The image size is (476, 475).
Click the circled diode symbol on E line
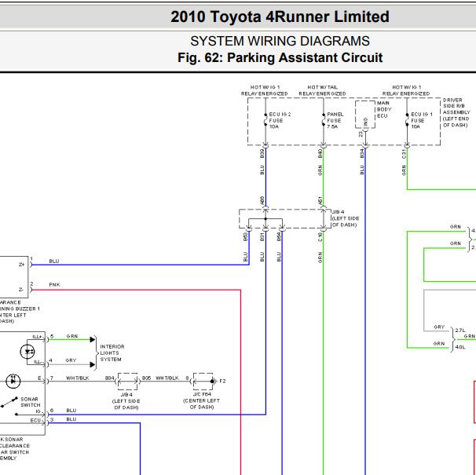coord(13,380)
